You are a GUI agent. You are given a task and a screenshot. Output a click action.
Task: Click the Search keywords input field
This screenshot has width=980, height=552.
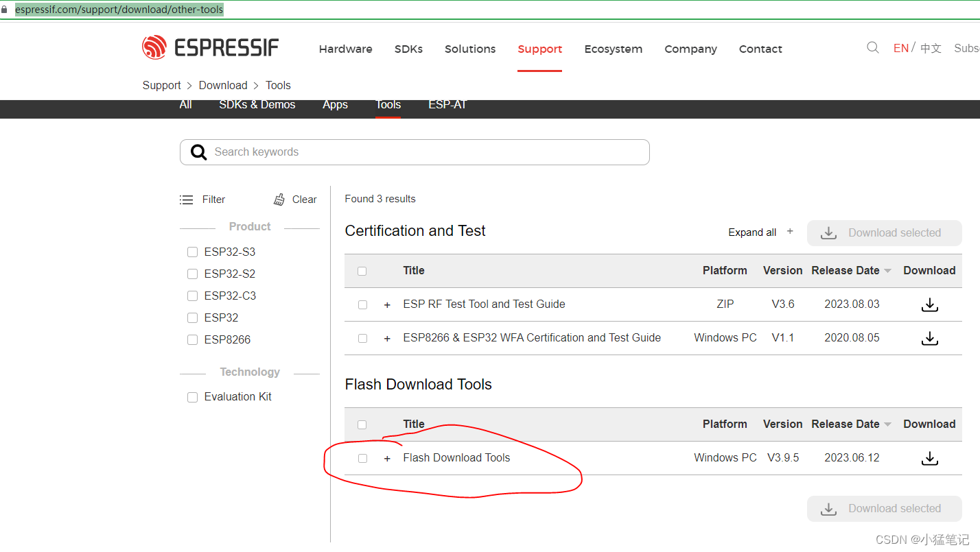tap(415, 152)
